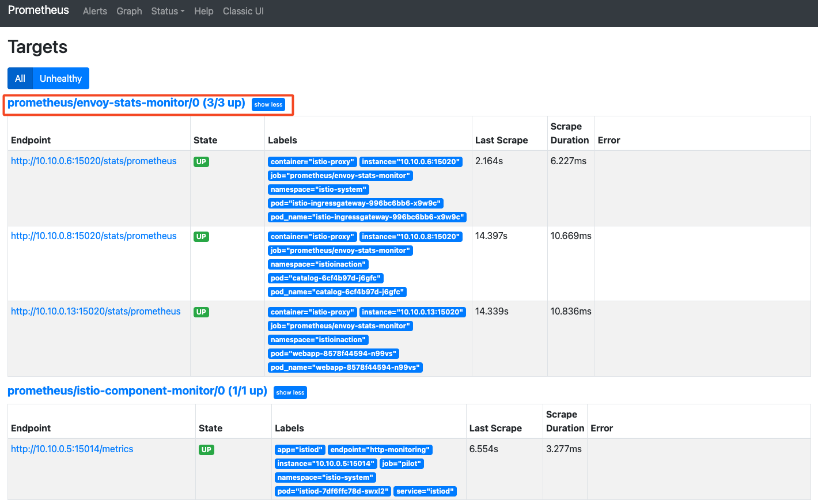The height and width of the screenshot is (504, 818).
Task: Click label instance="10.10.0.13:15020"
Action: point(412,312)
